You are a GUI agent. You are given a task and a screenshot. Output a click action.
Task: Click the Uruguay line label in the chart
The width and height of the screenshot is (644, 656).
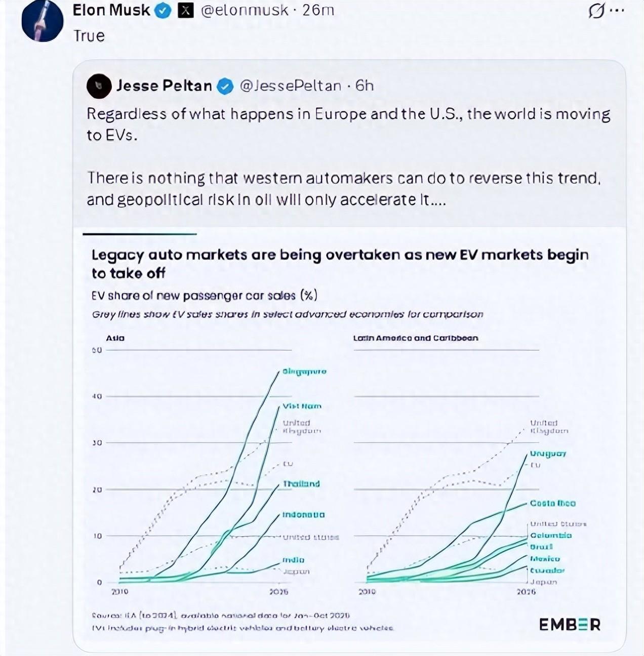click(548, 454)
